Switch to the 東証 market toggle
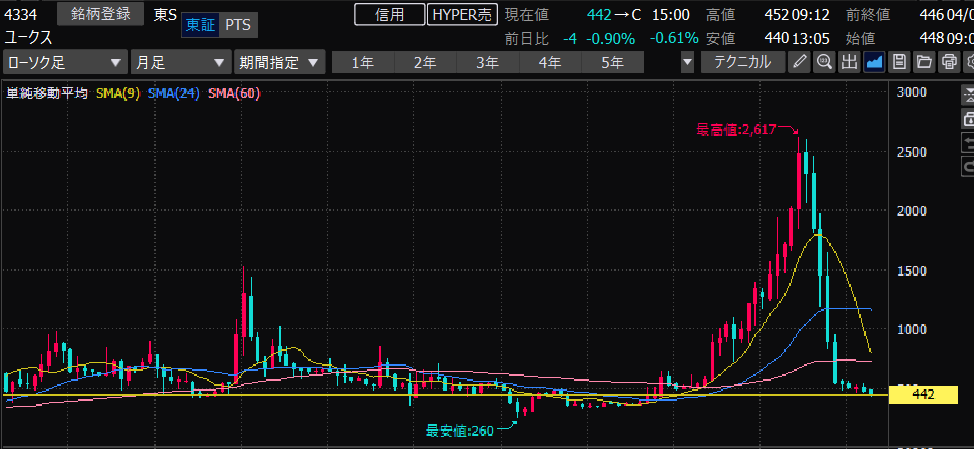 pyautogui.click(x=201, y=25)
